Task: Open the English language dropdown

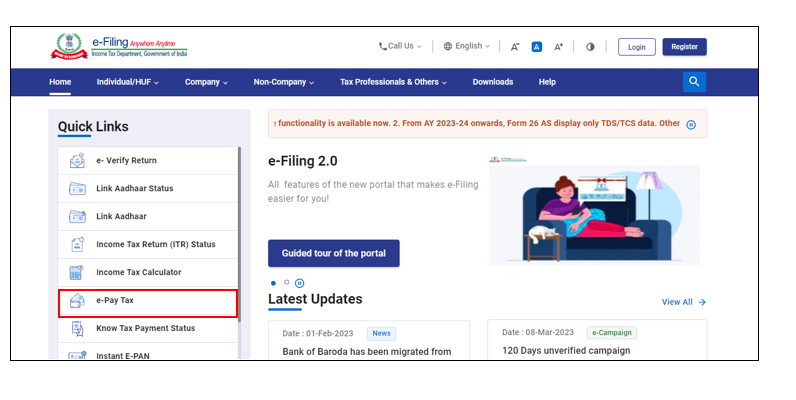Action: point(467,46)
